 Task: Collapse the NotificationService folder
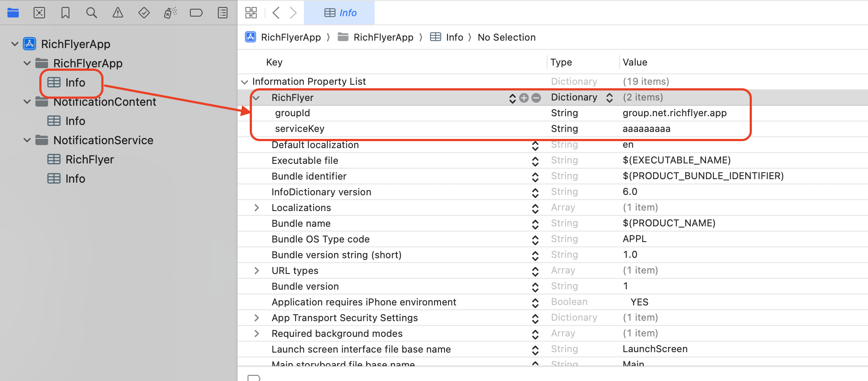27,140
